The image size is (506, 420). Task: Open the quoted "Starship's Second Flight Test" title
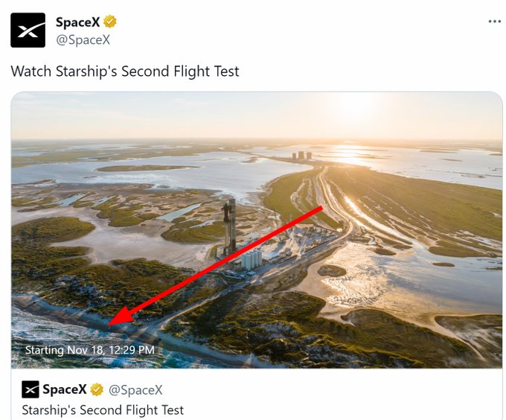pos(103,410)
